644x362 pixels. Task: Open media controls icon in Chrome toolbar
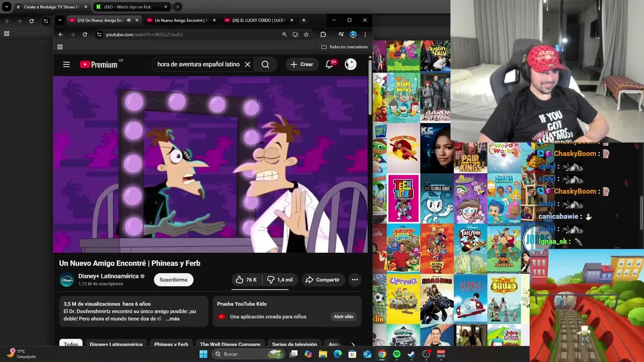(x=341, y=34)
